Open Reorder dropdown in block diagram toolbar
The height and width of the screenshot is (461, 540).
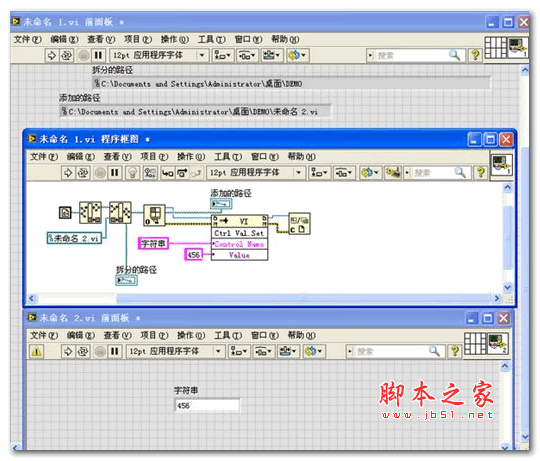[x=370, y=172]
